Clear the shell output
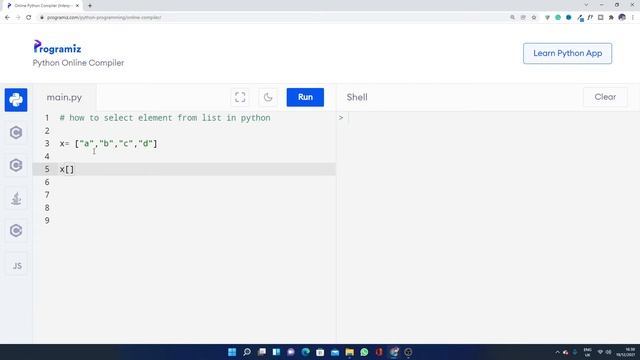This screenshot has height=360, width=640. pos(605,97)
